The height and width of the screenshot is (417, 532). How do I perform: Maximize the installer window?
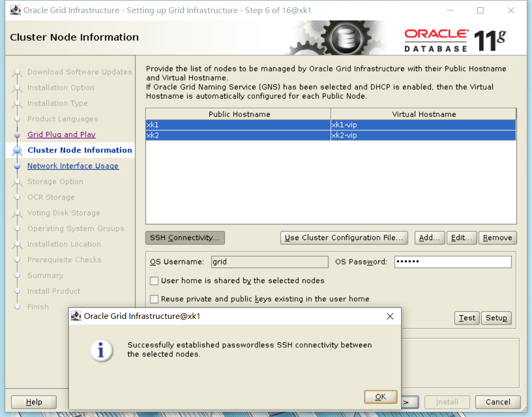point(480,10)
